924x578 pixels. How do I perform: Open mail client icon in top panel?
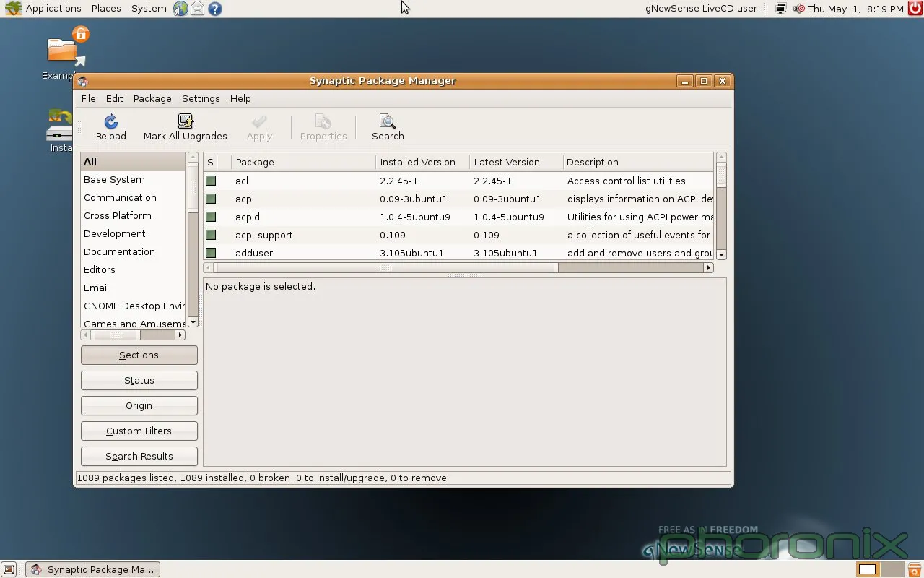[197, 9]
